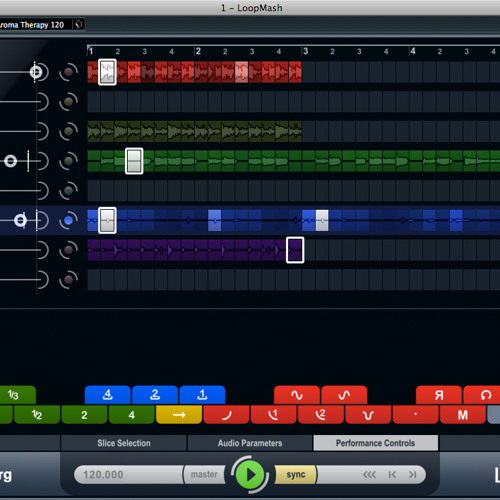This screenshot has width=500, height=500.
Task: Click the blue track similarity slider handle
Action: tap(20, 220)
